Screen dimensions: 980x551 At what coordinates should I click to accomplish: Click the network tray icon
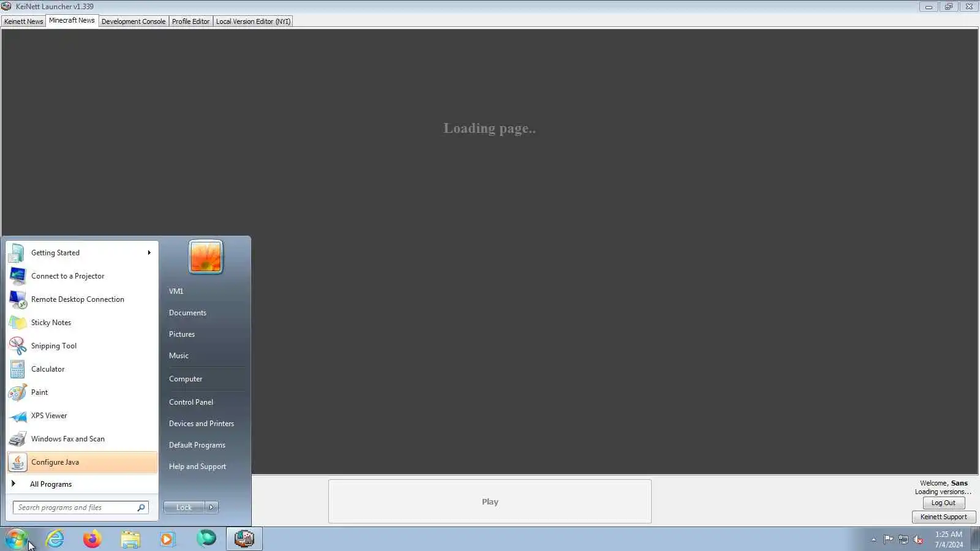coord(903,539)
